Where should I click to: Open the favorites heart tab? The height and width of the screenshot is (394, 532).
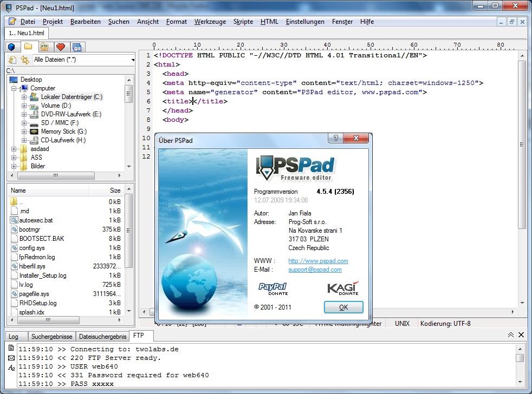(61, 47)
